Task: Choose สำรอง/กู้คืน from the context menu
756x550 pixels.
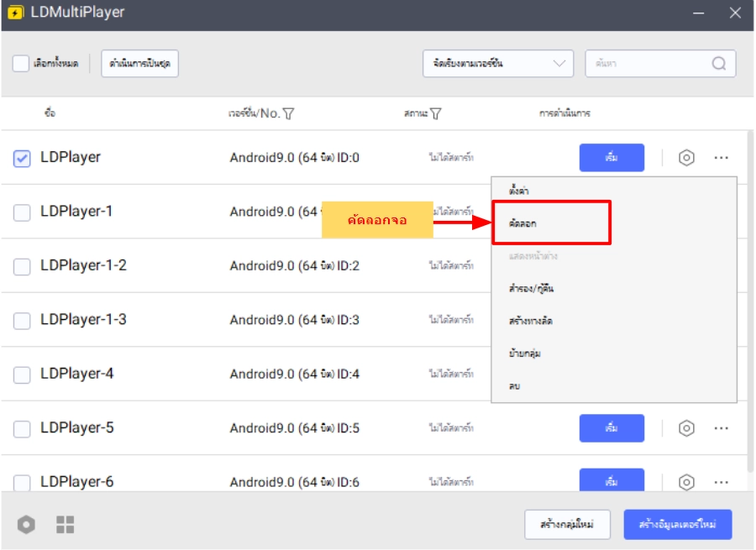Action: [531, 288]
